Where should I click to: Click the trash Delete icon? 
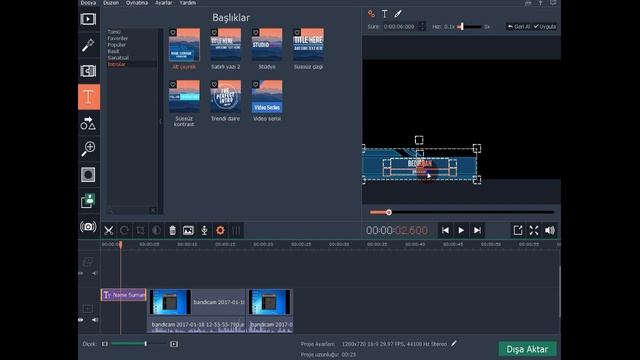[172, 231]
